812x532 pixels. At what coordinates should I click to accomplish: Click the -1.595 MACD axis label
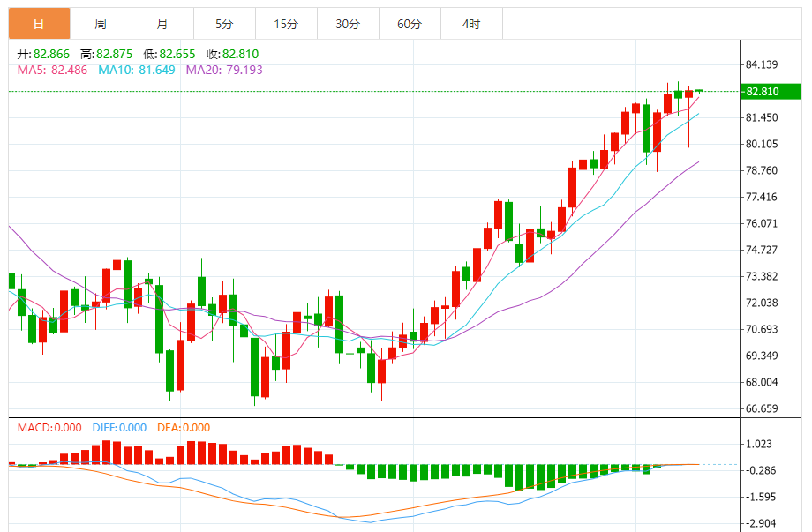point(760,497)
